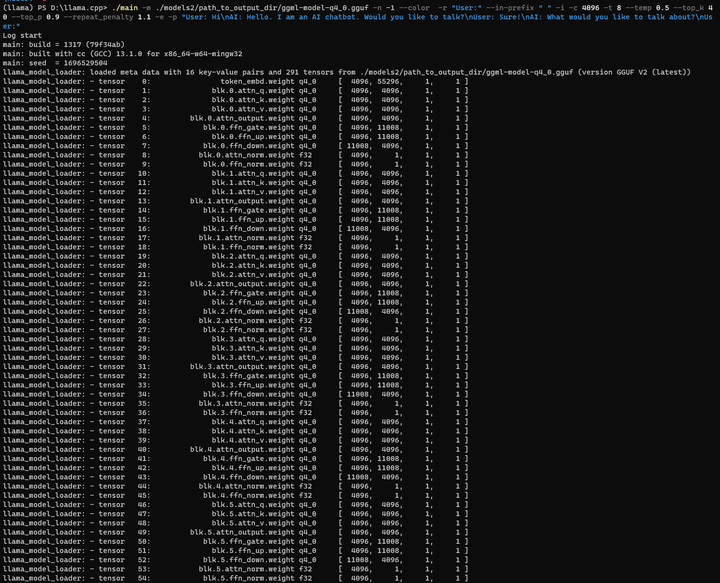Click 'blk.5.ffn_gate.weight' tensor row
The width and height of the screenshot is (720, 583).
click(x=235, y=541)
